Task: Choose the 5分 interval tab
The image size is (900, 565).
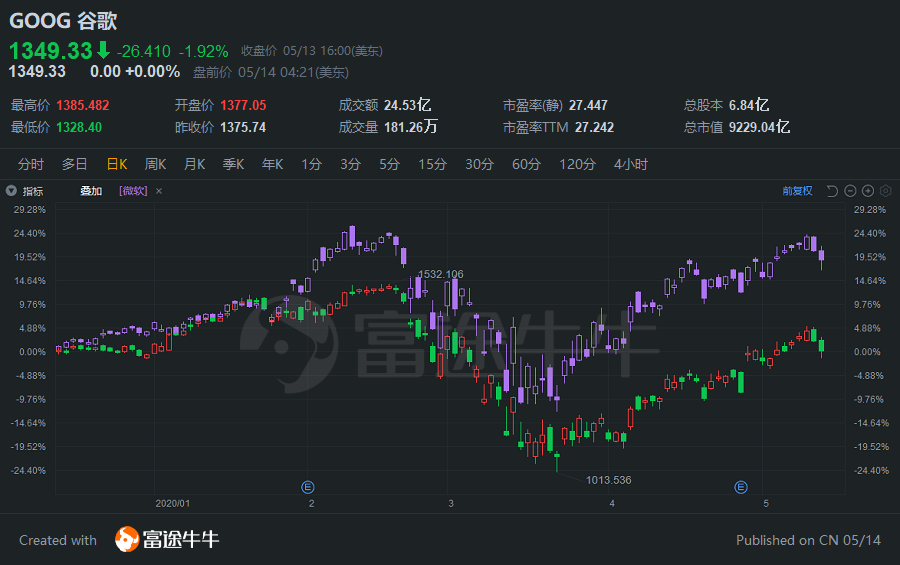Action: point(389,164)
